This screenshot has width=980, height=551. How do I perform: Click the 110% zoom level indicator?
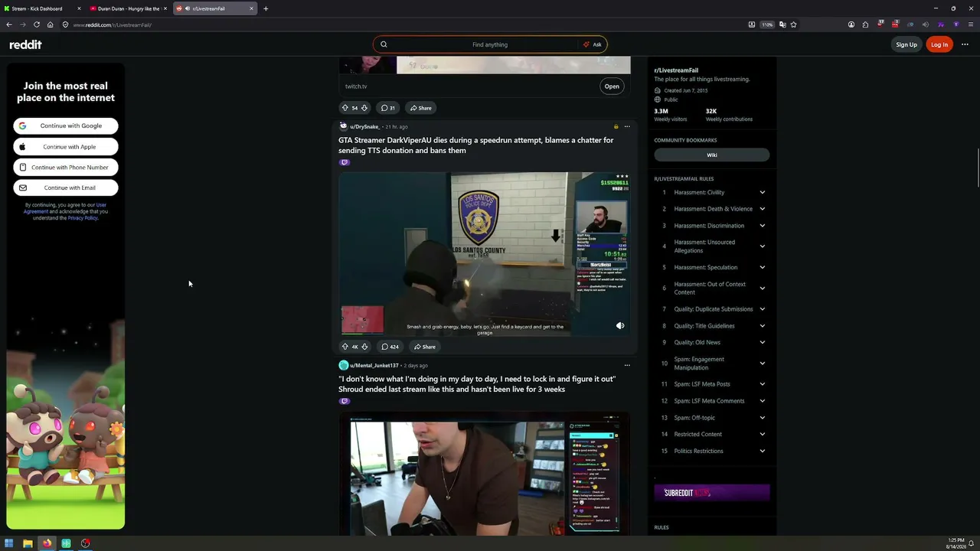click(x=767, y=24)
